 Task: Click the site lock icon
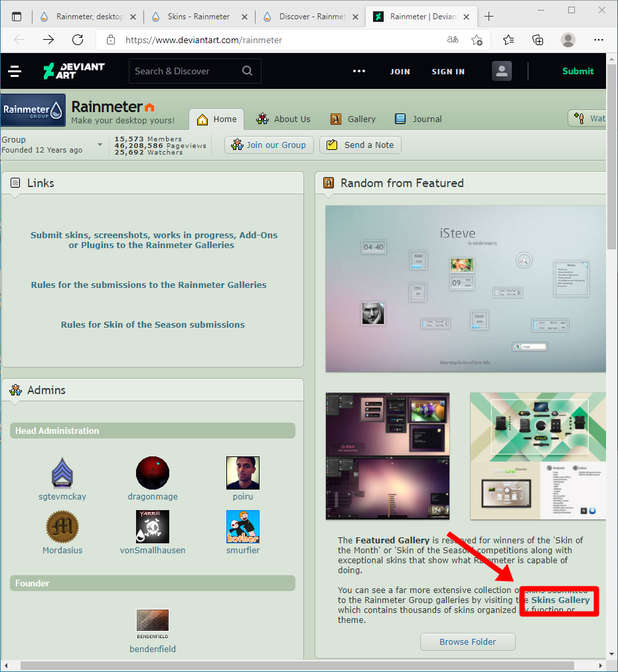[x=111, y=40]
